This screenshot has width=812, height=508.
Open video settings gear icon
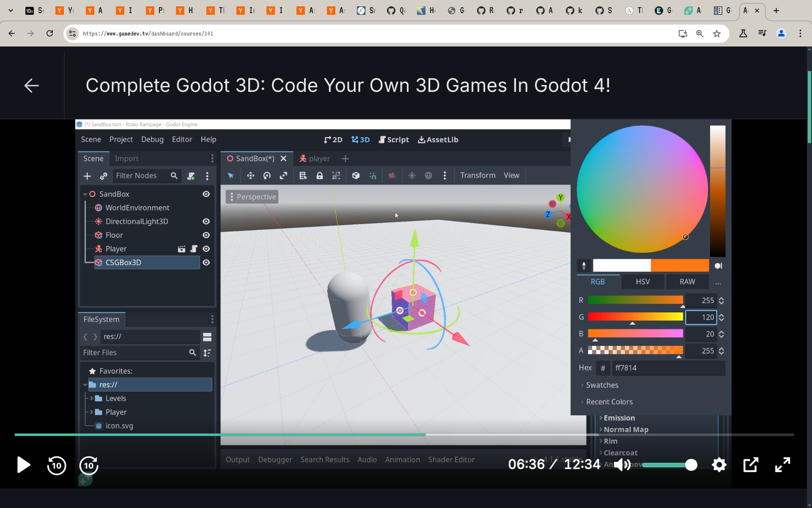(x=719, y=465)
